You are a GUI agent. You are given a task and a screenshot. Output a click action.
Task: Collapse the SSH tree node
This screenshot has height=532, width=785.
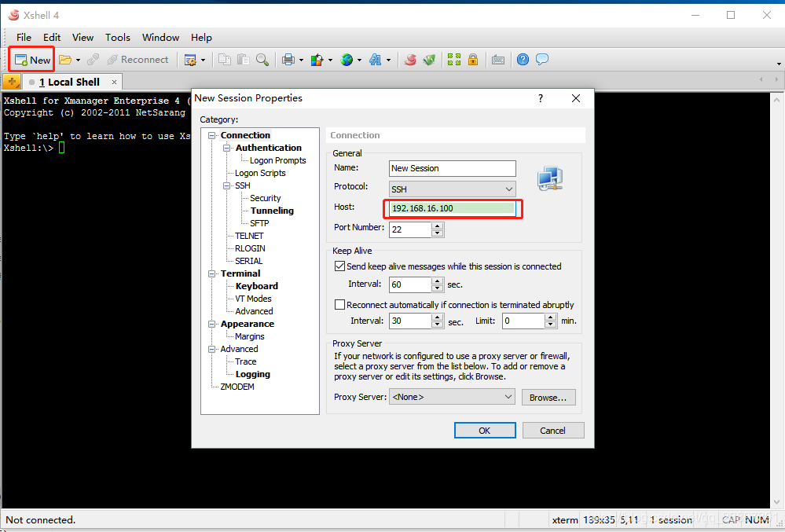227,185
